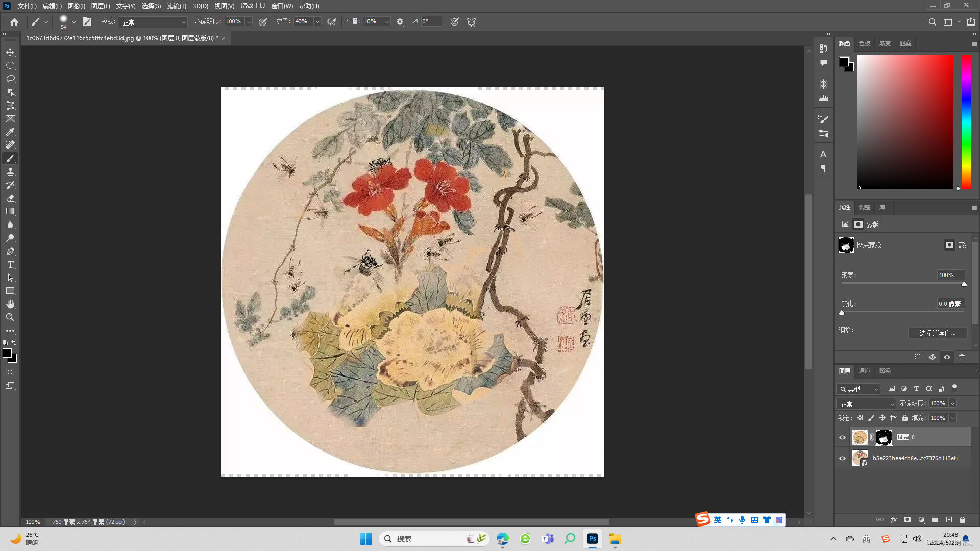Create new adjustment layer icon

pyautogui.click(x=921, y=520)
